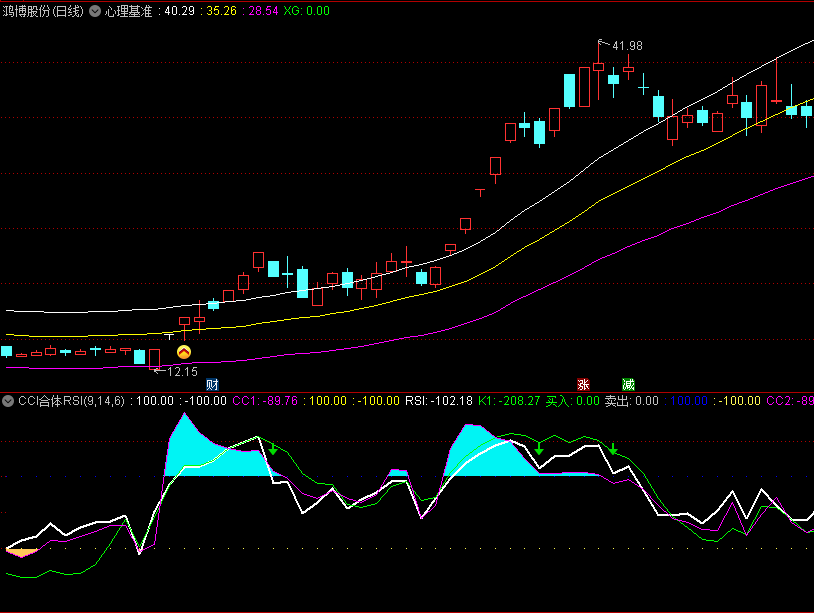Select the 鸿博股份(日线) chart title
Screen dimensions: 814x613
click(43, 11)
